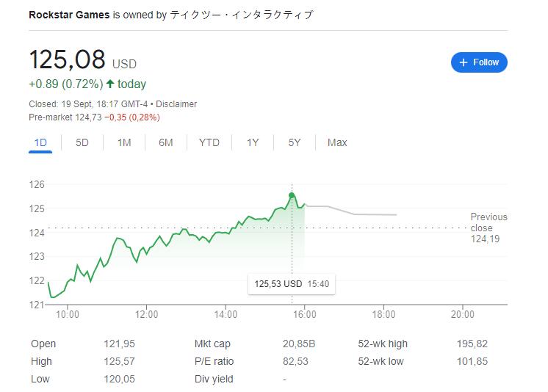Click the 125,53 USD price tooltip
The height and width of the screenshot is (392, 548).
292,284
